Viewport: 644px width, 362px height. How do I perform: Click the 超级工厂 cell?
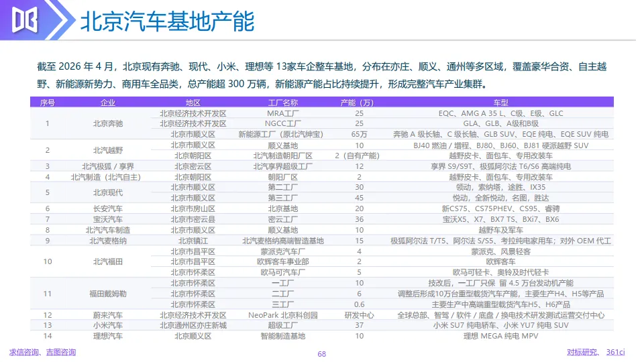coord(282,325)
